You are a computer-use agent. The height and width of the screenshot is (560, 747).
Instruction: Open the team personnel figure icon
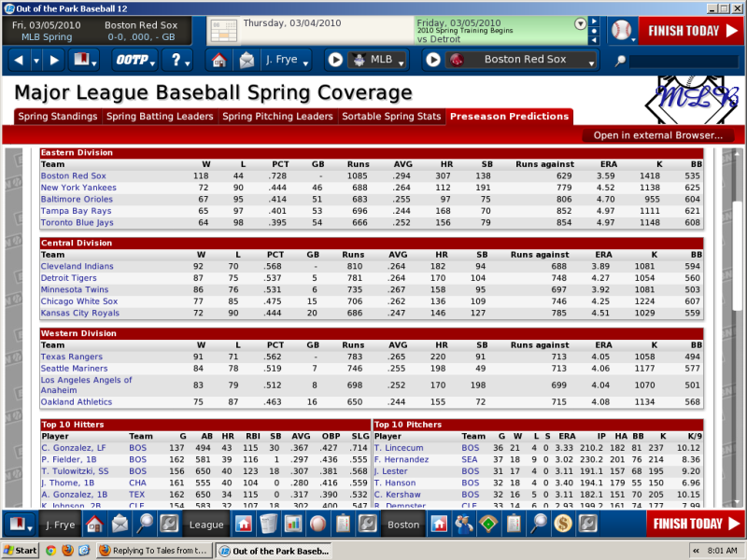point(464,525)
